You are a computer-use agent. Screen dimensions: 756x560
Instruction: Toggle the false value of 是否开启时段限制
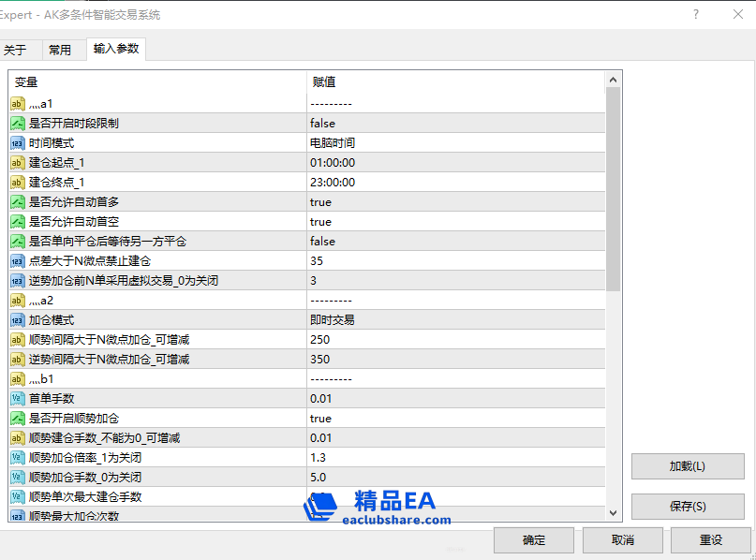tap(323, 124)
